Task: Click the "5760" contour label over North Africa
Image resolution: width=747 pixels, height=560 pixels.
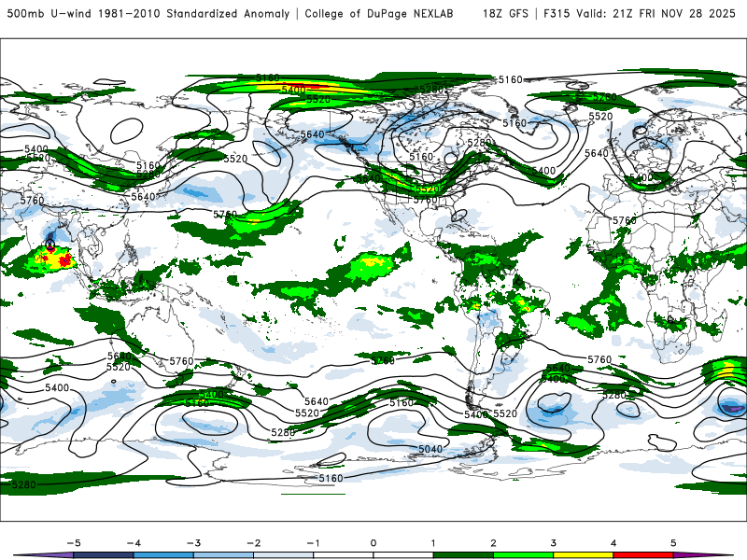Action: coord(625,220)
